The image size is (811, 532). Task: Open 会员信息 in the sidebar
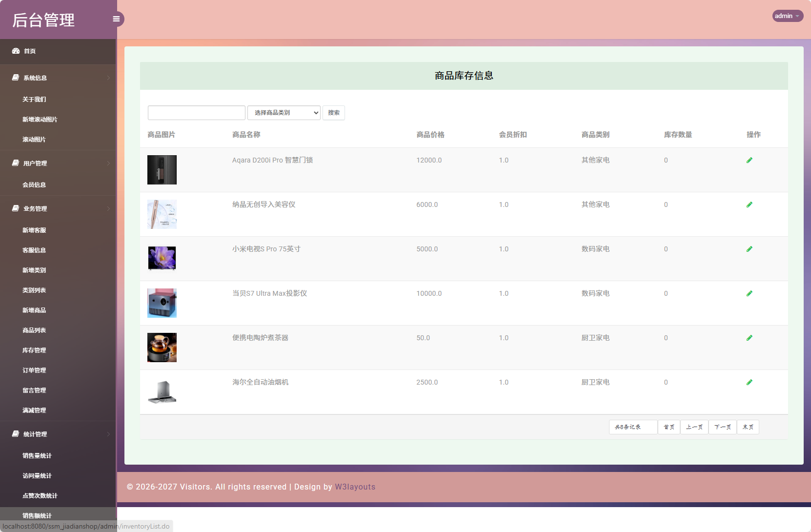(x=34, y=185)
